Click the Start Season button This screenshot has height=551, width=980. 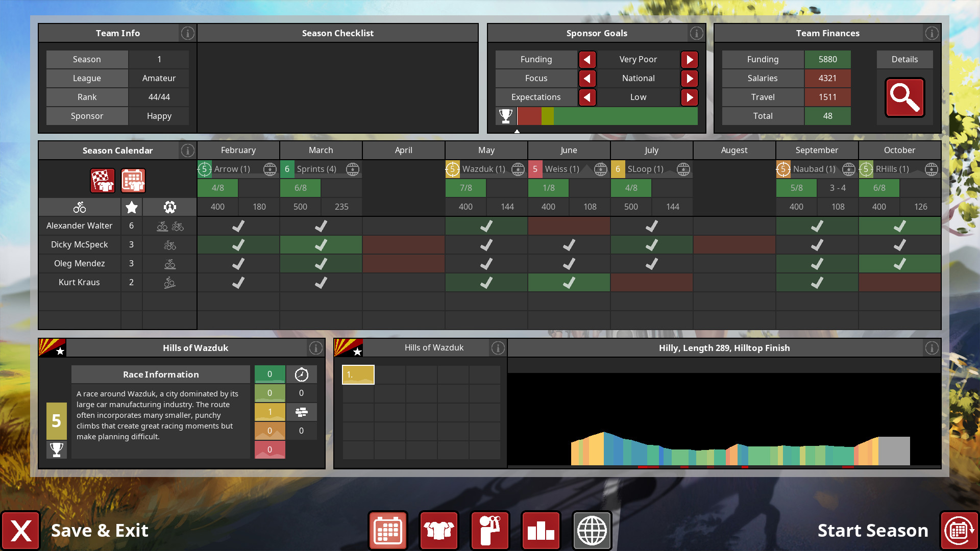tap(959, 531)
